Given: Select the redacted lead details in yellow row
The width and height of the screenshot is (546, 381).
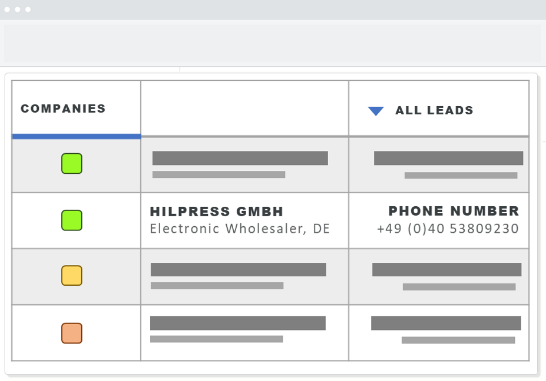Looking at the screenshot, I should pos(447,270).
